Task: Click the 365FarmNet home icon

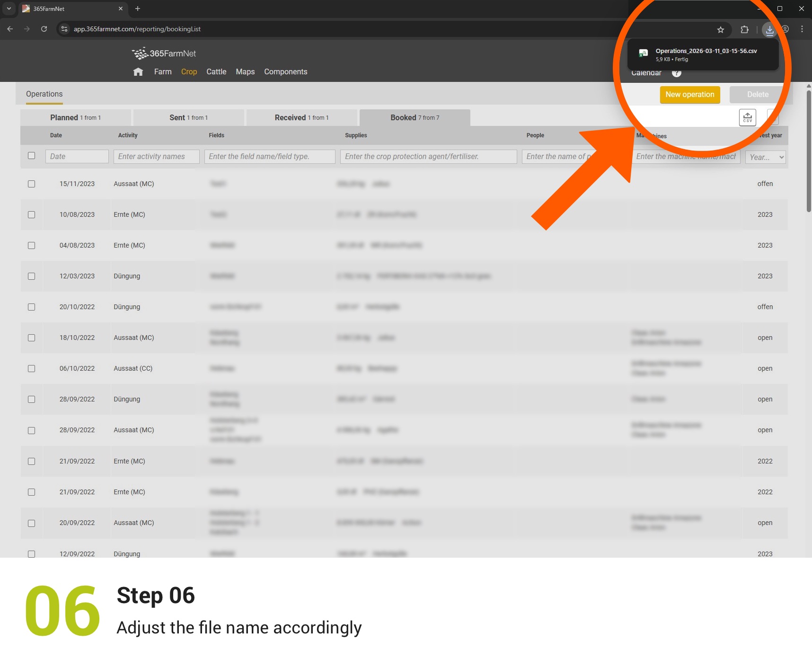Action: click(x=138, y=71)
